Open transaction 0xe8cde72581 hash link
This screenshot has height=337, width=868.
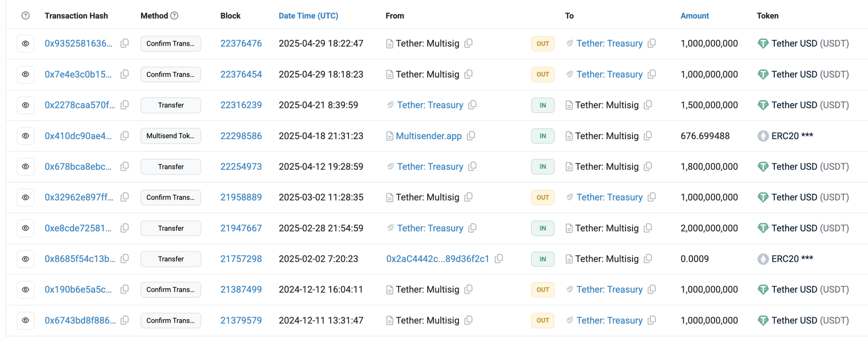pos(78,228)
